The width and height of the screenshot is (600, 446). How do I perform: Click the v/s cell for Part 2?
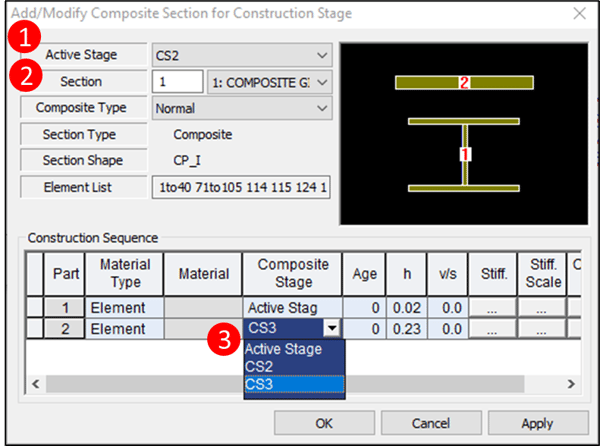448,329
